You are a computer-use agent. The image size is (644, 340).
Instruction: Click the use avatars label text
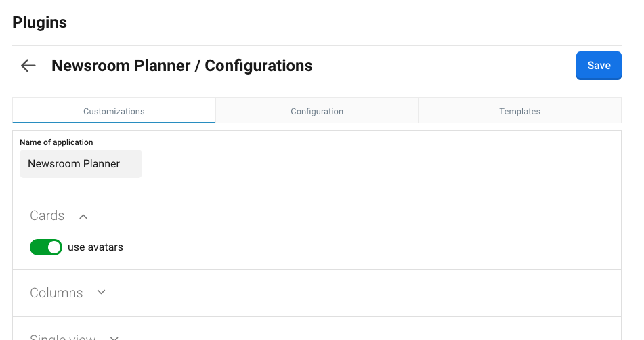[x=95, y=247]
